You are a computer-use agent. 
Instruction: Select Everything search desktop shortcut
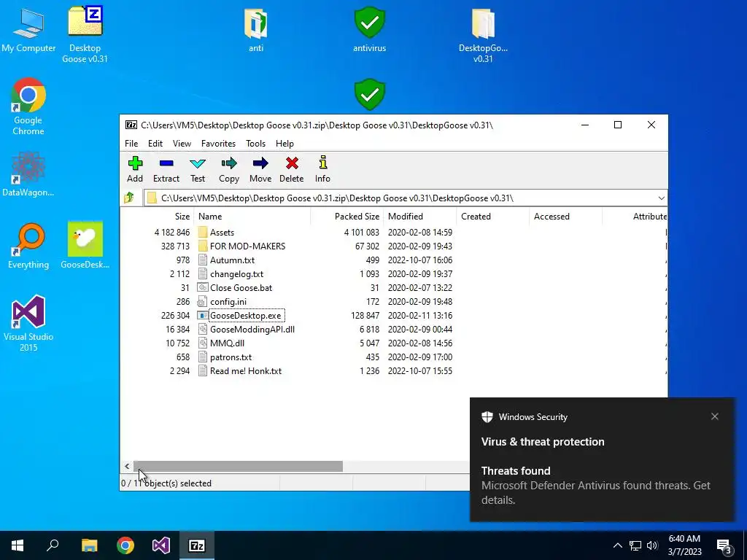coord(28,246)
